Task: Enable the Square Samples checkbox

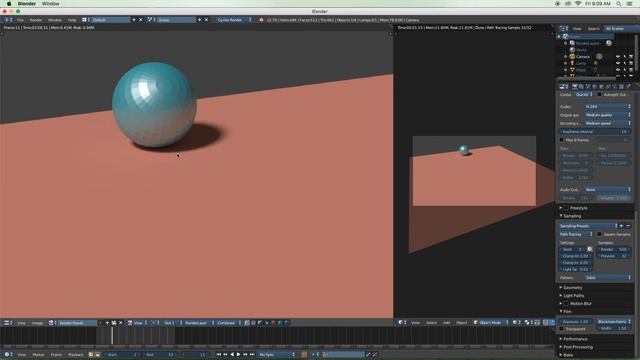Action: [600, 234]
